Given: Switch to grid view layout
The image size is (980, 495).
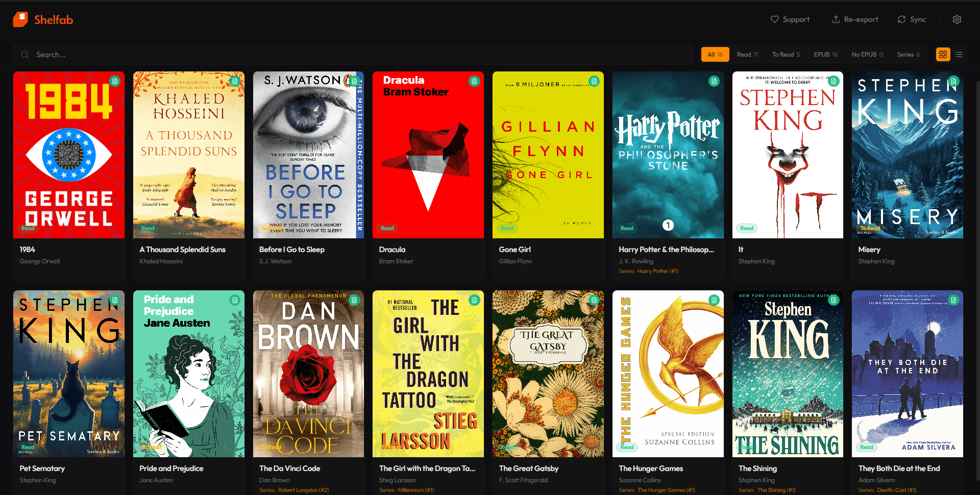Looking at the screenshot, I should [x=943, y=55].
